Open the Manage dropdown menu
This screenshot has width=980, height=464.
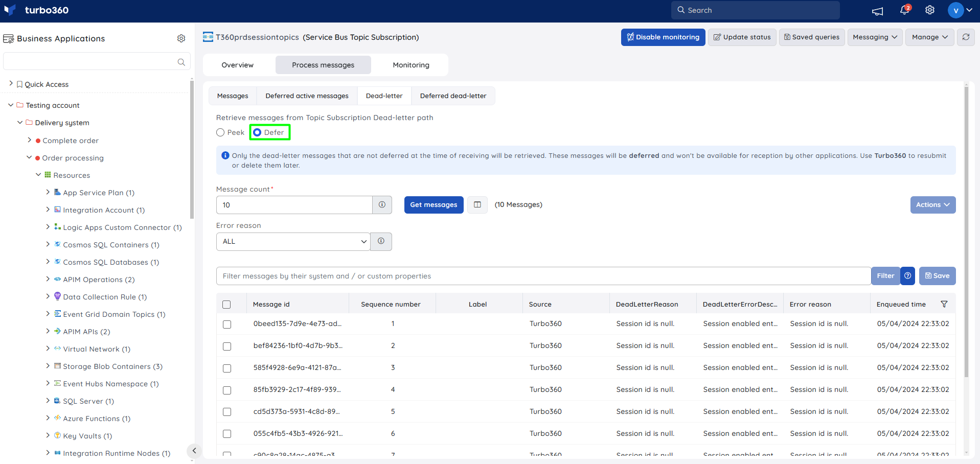[929, 37]
